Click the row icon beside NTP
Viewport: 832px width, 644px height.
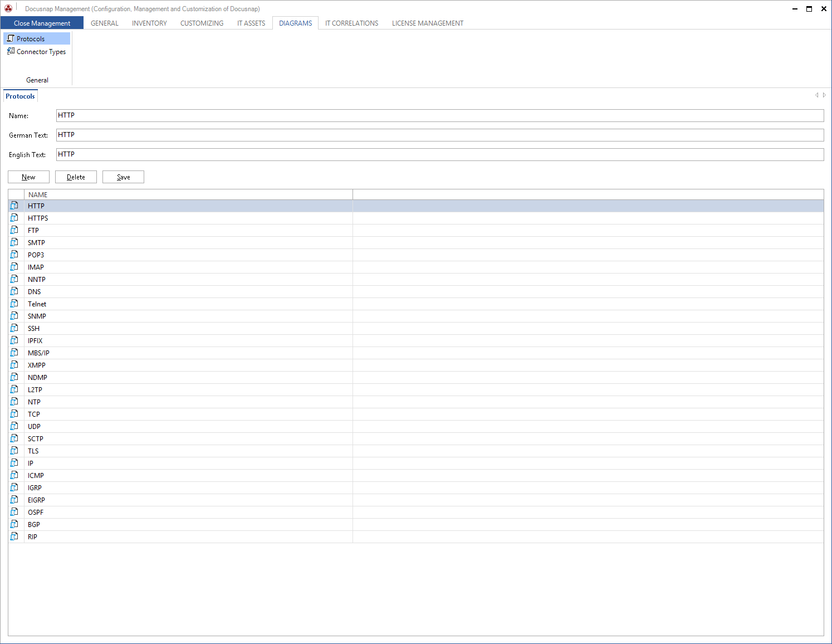click(14, 402)
